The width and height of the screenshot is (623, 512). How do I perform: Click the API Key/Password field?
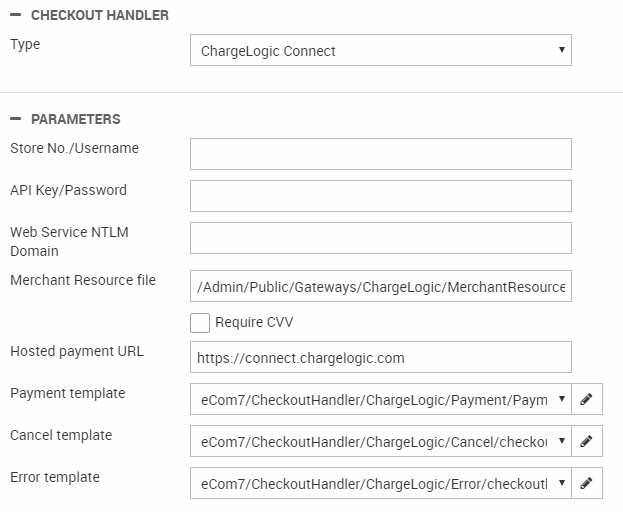pyautogui.click(x=380, y=196)
